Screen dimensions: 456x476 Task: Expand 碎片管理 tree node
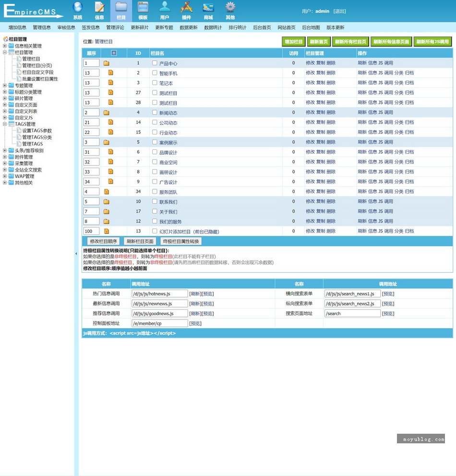(4, 98)
